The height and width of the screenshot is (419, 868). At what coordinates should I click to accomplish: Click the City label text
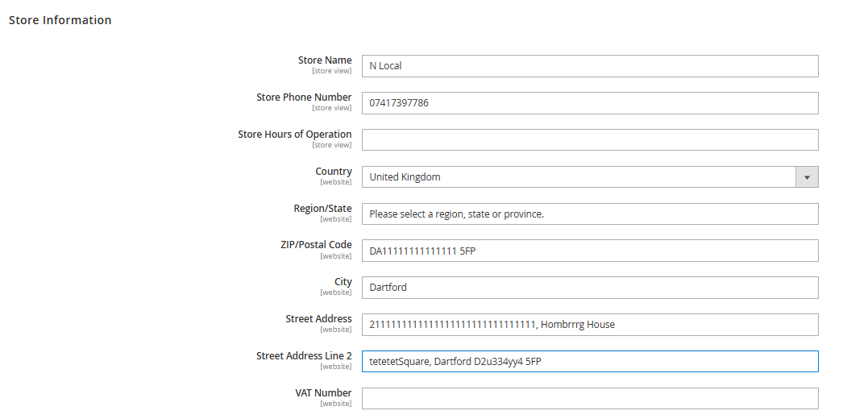click(x=343, y=282)
